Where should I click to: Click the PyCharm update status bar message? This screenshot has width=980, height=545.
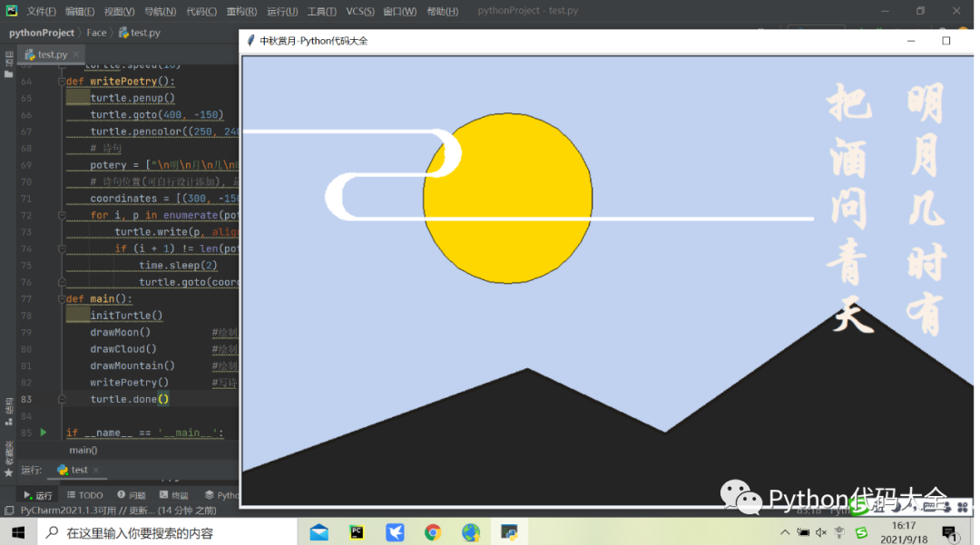pyautogui.click(x=119, y=511)
